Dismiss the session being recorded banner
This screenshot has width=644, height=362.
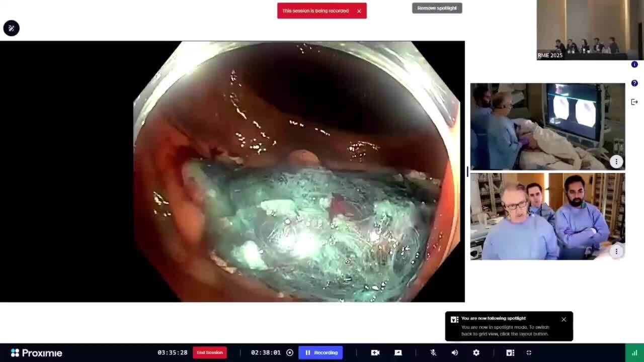[359, 11]
